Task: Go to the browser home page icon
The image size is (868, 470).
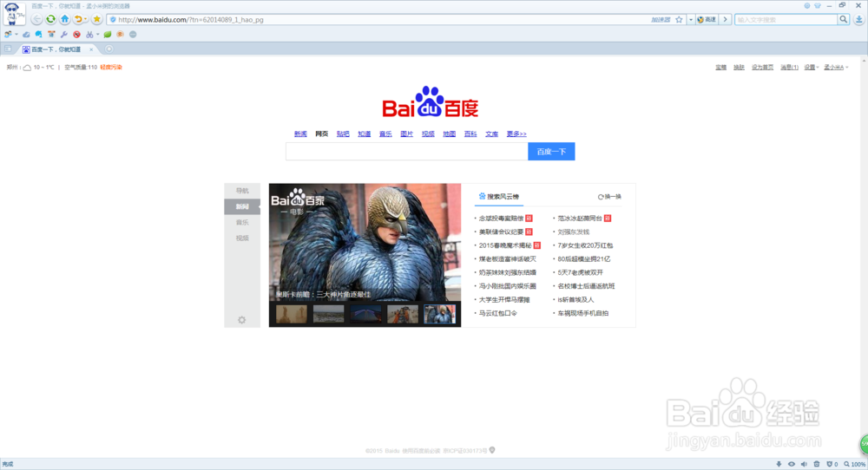Action: (x=65, y=19)
